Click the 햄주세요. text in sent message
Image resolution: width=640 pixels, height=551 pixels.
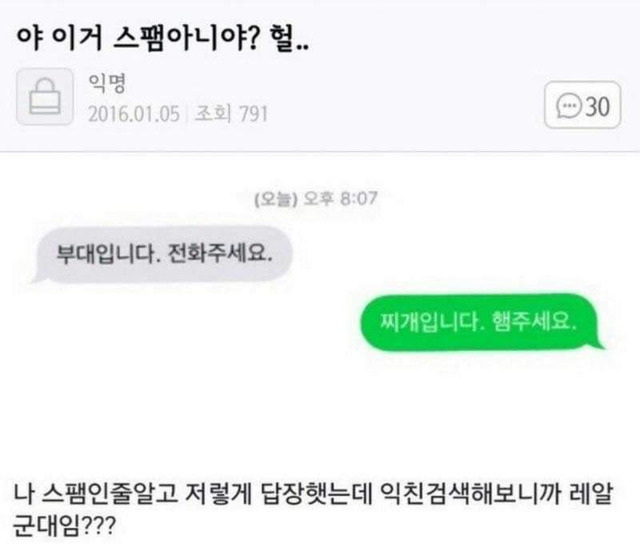point(534,321)
